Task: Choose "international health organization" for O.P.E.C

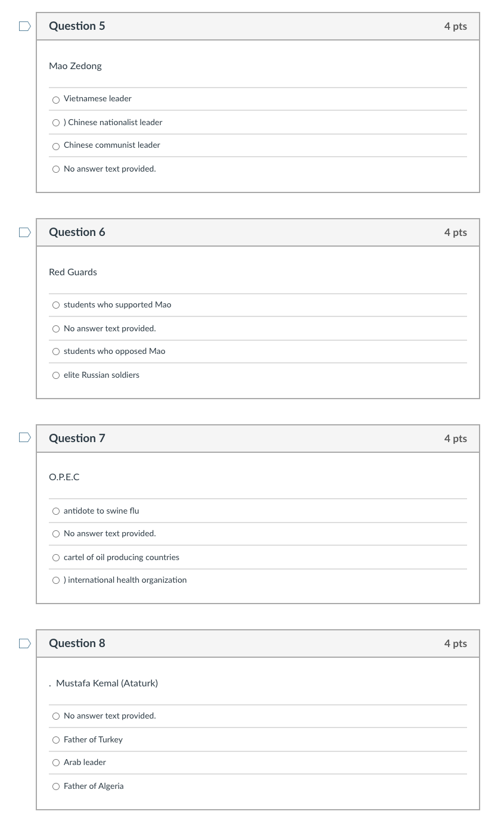Action: pos(56,580)
